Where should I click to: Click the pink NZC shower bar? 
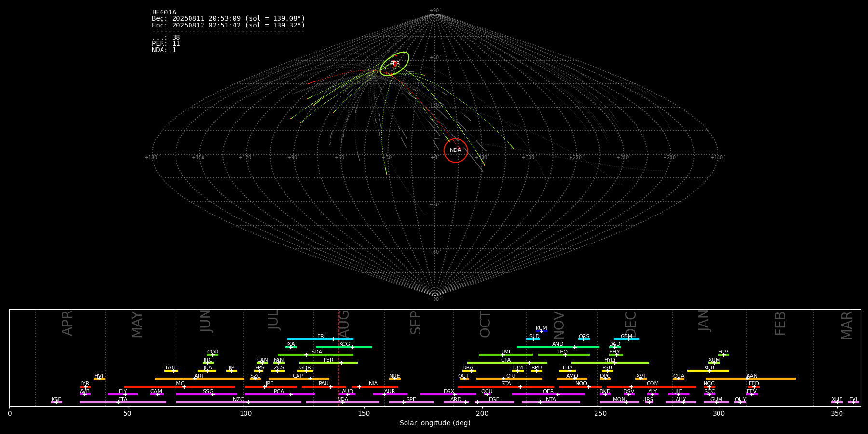(239, 402)
